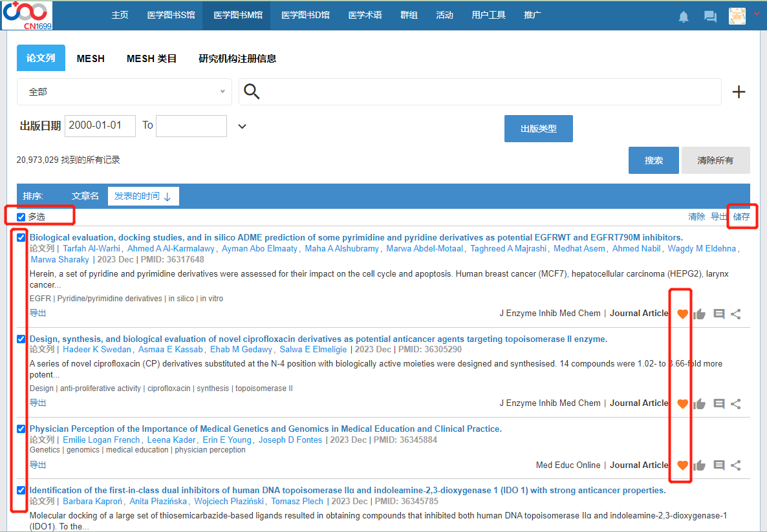Open comments on the Physician Perception article
The width and height of the screenshot is (767, 532).
(718, 465)
